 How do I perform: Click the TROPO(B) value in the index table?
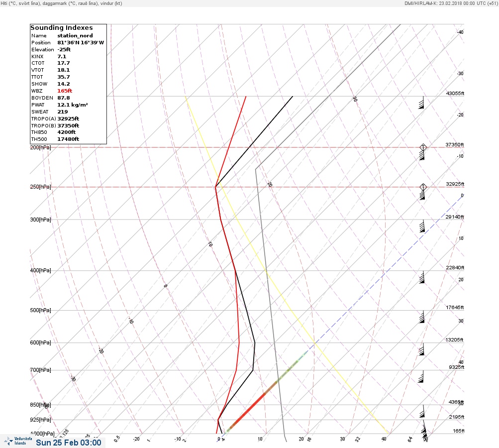pos(68,126)
